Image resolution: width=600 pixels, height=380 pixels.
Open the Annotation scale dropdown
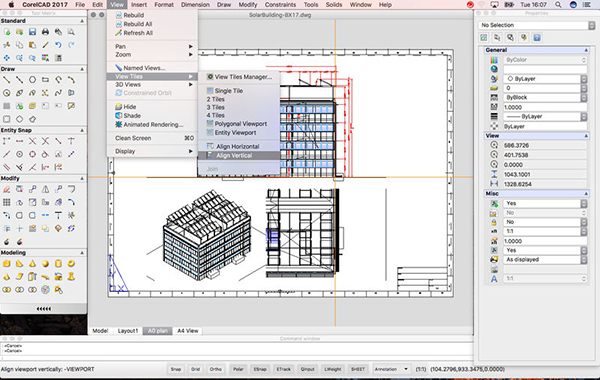coord(391,369)
